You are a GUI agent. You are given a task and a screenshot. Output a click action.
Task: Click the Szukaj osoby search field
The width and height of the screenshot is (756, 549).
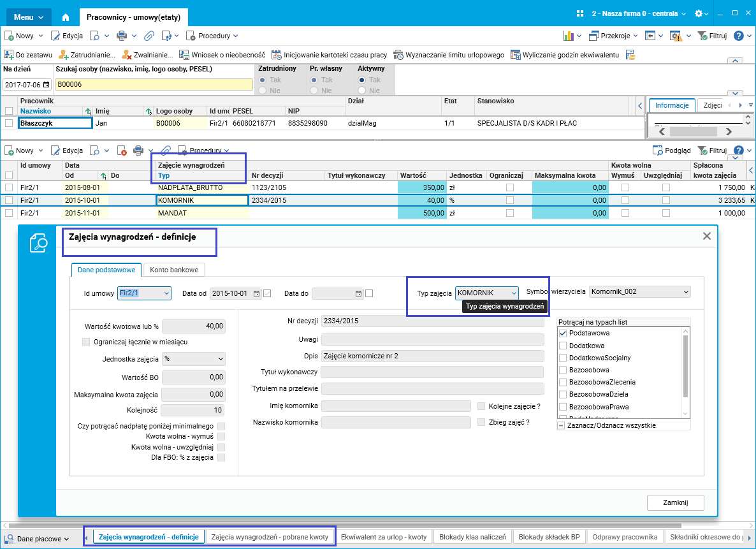pos(153,84)
